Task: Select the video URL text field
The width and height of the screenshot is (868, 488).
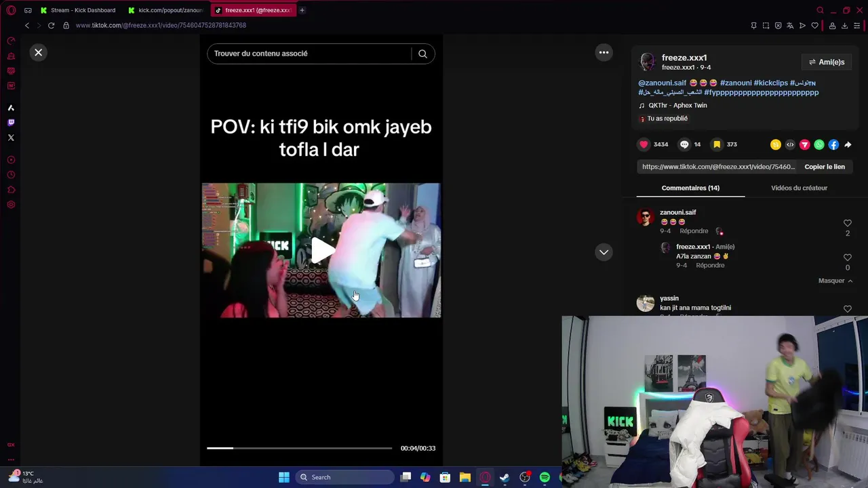Action: tap(718, 167)
